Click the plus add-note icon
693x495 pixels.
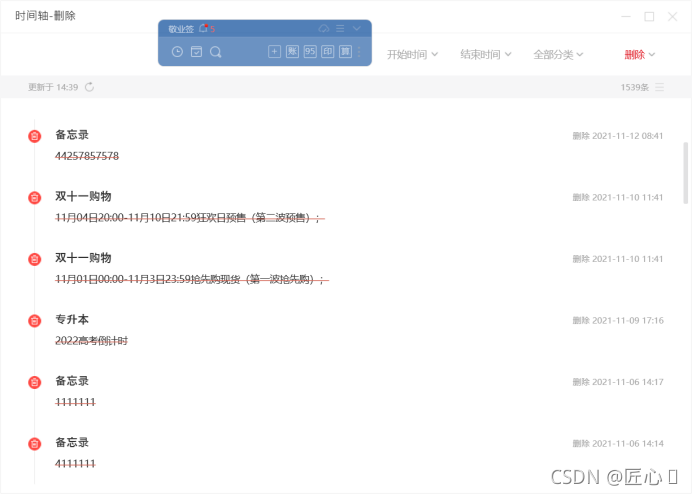pos(274,52)
